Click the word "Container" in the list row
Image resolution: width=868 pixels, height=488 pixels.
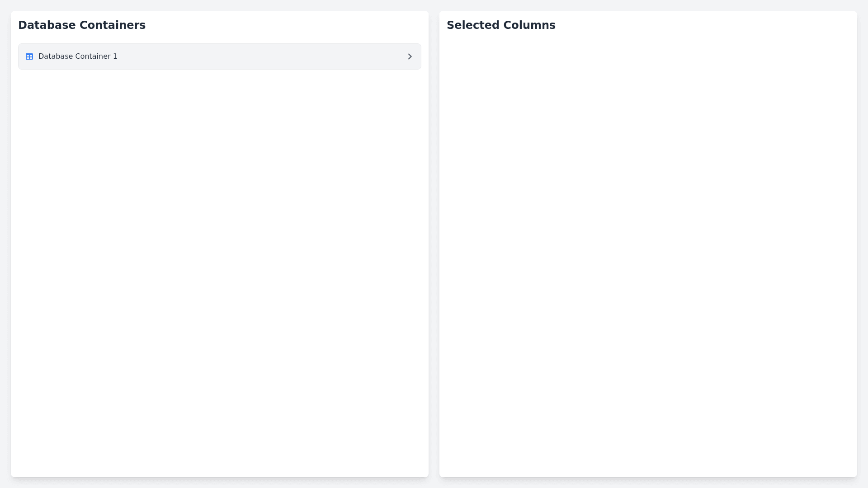coord(93,56)
